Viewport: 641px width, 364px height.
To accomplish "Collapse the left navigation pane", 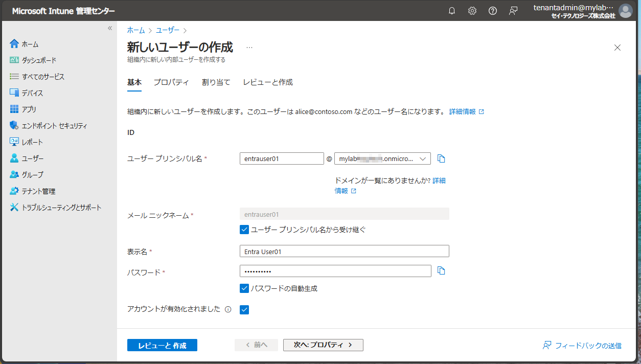I will point(109,28).
